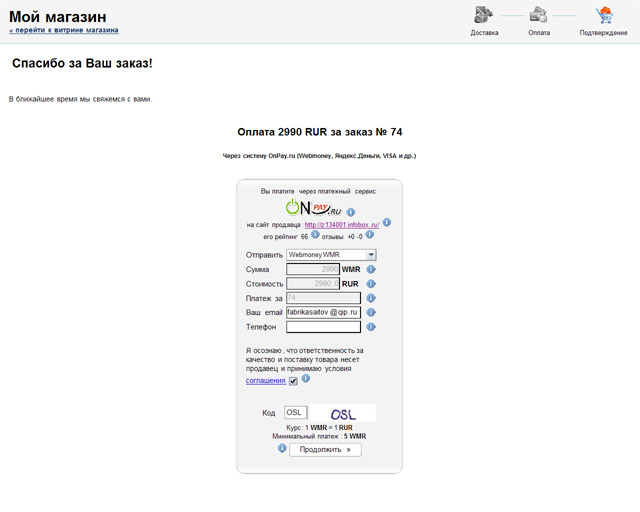Click the Доставка delivery step icon
The height and width of the screenshot is (512, 640).
[x=484, y=15]
